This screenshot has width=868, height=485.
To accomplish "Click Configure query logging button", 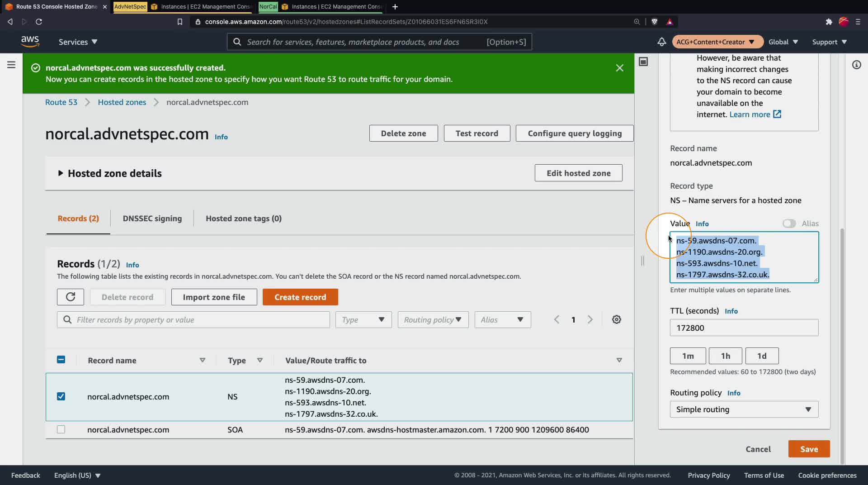I will (575, 133).
